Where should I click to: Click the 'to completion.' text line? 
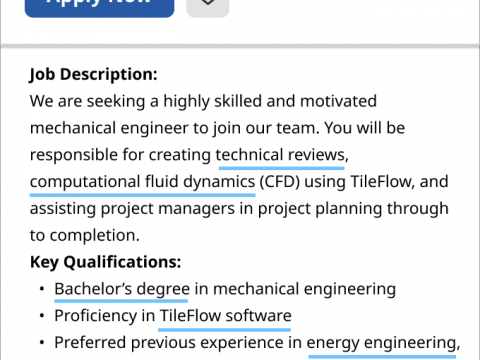coord(85,235)
